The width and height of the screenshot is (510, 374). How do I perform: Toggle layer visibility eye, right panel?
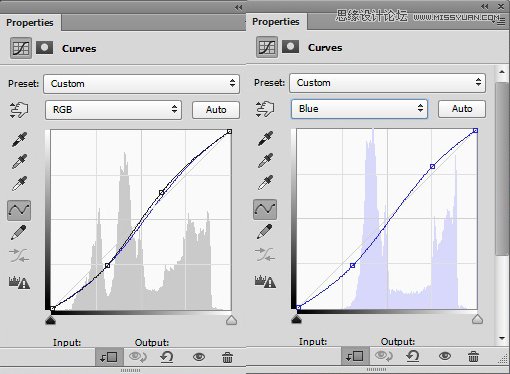pos(445,356)
